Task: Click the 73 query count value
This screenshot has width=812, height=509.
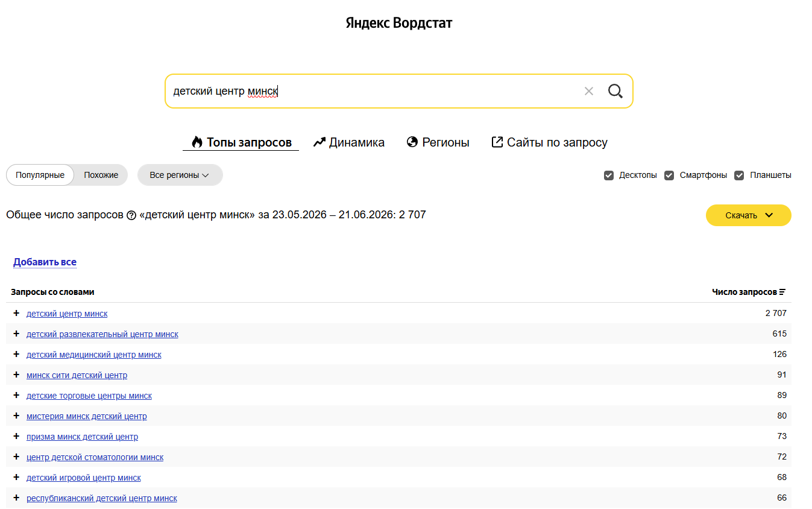Action: (782, 436)
